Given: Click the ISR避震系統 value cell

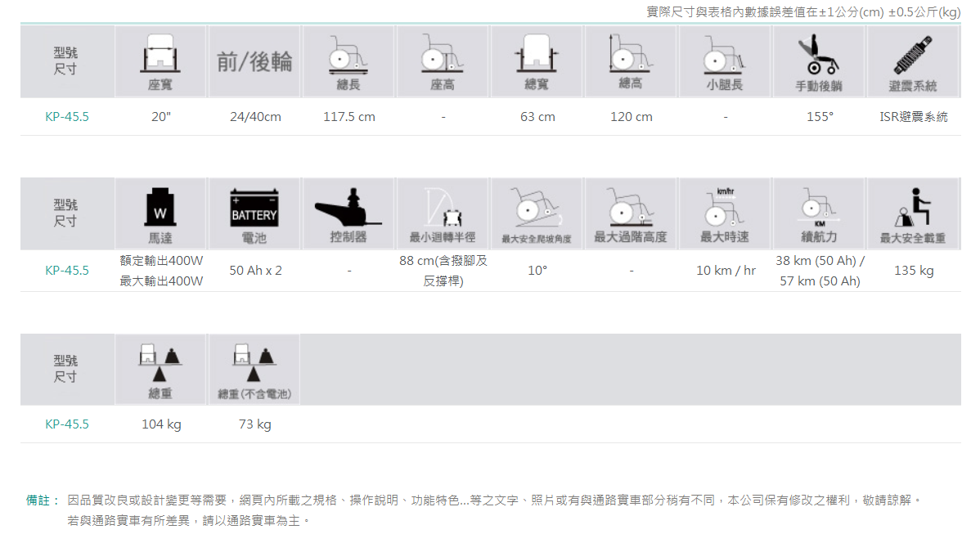Looking at the screenshot, I should click(x=913, y=117).
